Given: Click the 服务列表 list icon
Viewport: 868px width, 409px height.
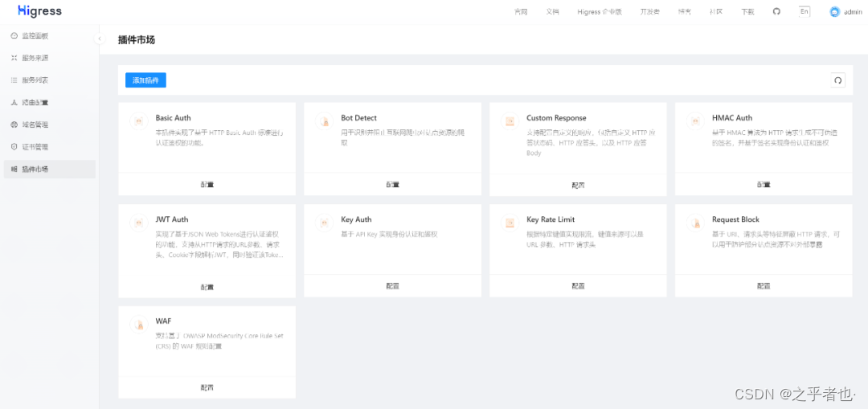Looking at the screenshot, I should [x=14, y=80].
